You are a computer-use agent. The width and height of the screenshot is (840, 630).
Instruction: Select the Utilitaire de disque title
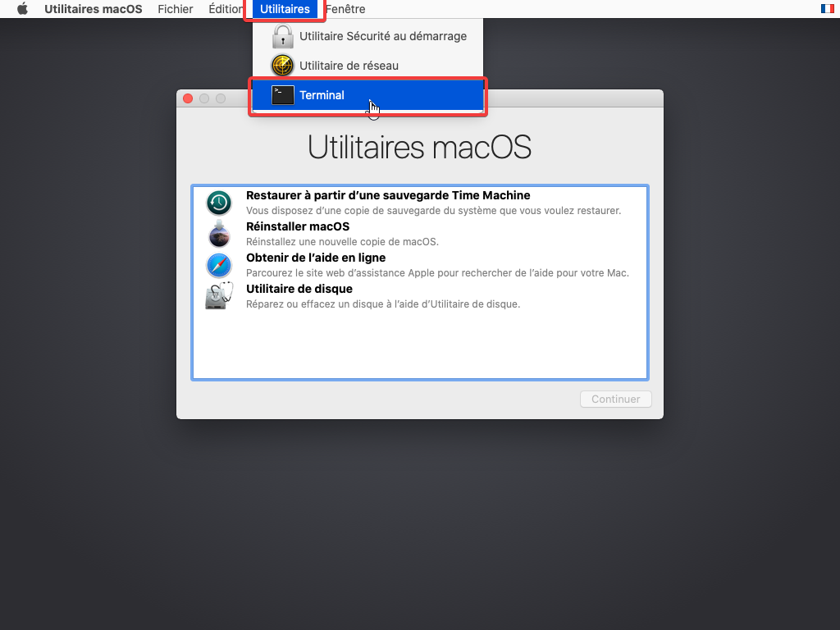299,289
